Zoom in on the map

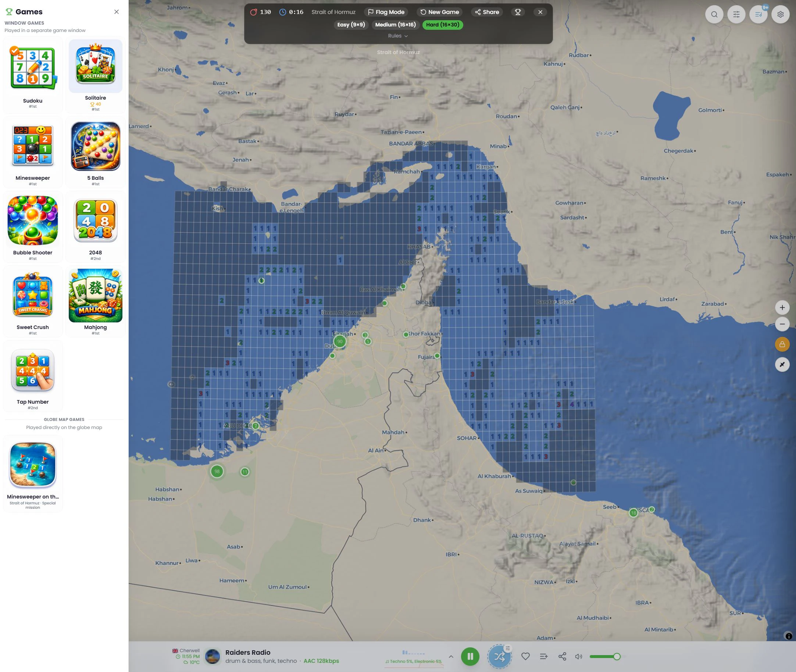point(783,307)
